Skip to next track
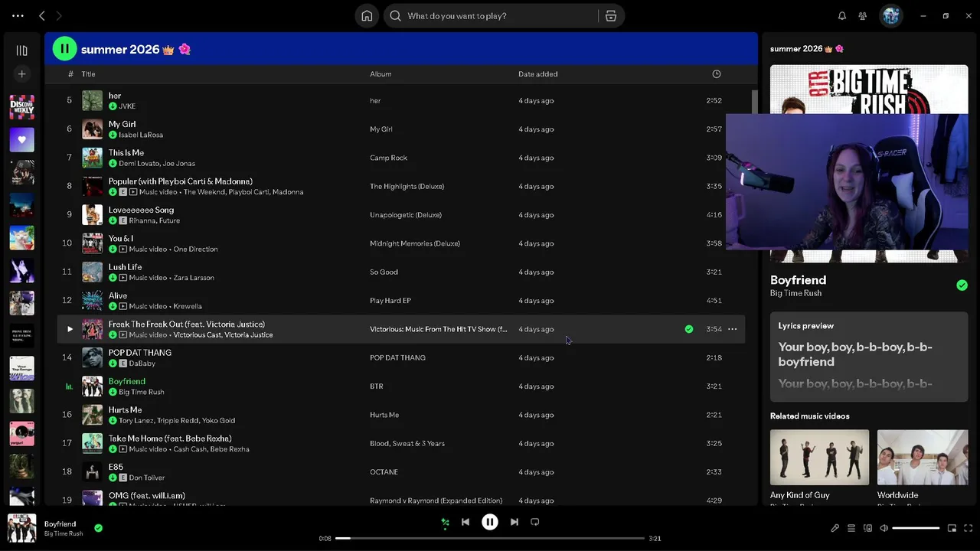This screenshot has width=980, height=551. (514, 522)
